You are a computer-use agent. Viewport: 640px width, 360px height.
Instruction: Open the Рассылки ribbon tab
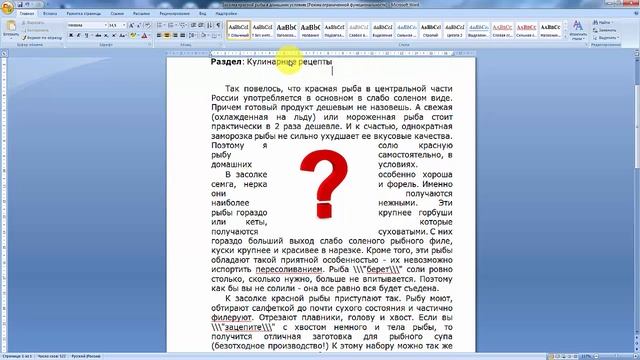(x=141, y=13)
